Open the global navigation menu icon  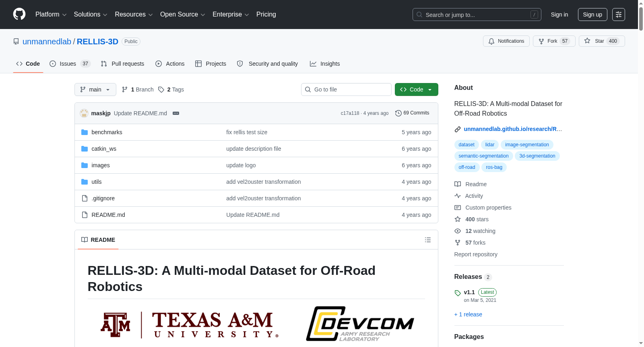[x=619, y=15]
